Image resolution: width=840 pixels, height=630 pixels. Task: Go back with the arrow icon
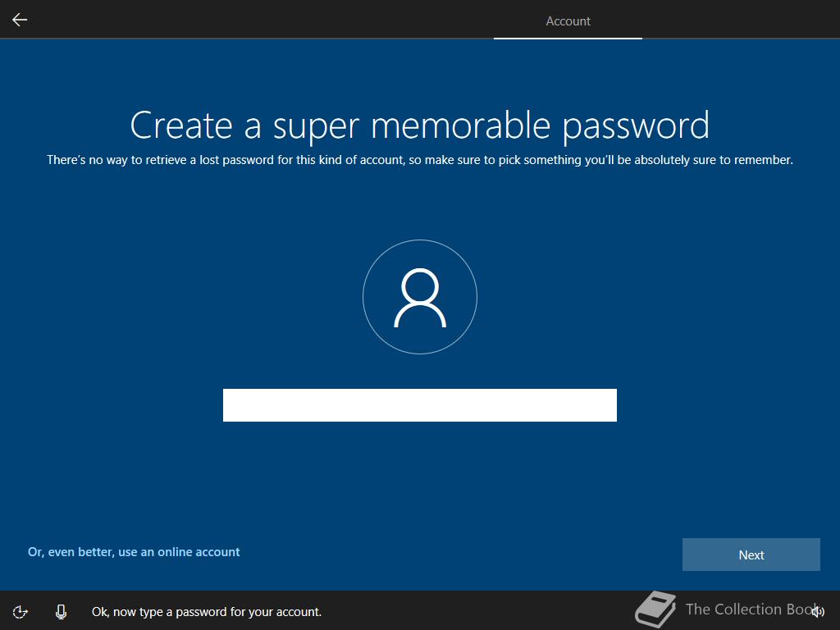[x=20, y=20]
